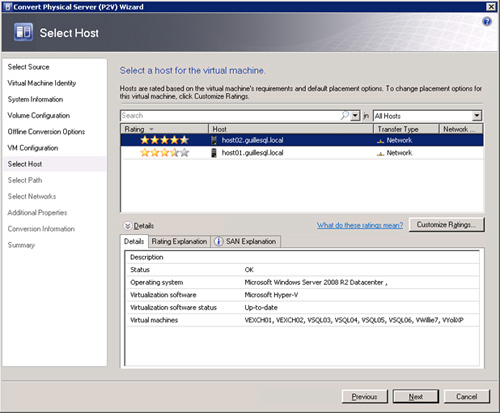Screen dimensions: 500x413
Task: Click the Next button
Action: 416,397
